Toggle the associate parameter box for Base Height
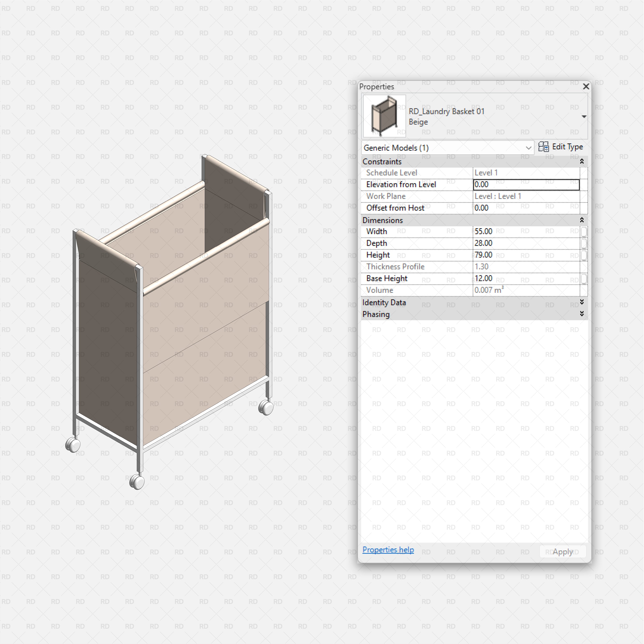The width and height of the screenshot is (644, 644). pos(584,279)
